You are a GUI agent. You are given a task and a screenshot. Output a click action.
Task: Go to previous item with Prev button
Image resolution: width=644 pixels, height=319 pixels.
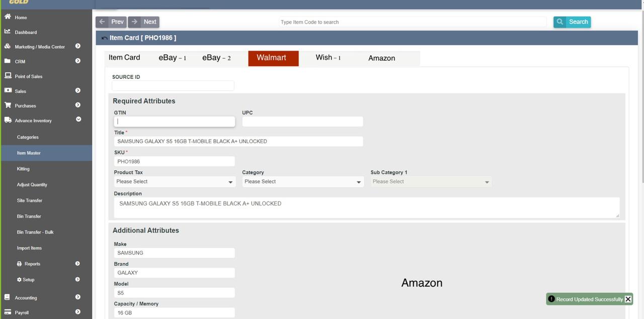(x=111, y=22)
